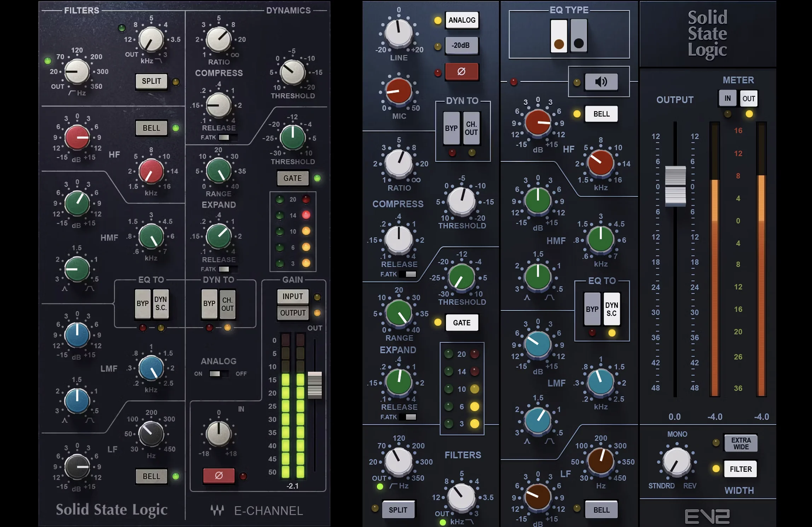Toggle the ANALOG on/off switch in E-Channel
The height and width of the screenshot is (527, 812).
pyautogui.click(x=219, y=374)
